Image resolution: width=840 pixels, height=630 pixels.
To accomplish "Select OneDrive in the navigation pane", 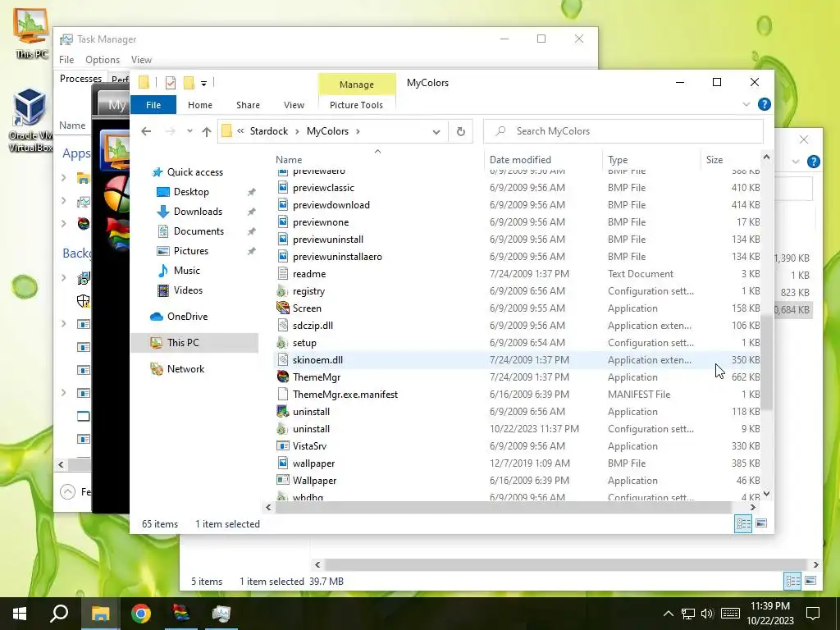I will point(186,317).
